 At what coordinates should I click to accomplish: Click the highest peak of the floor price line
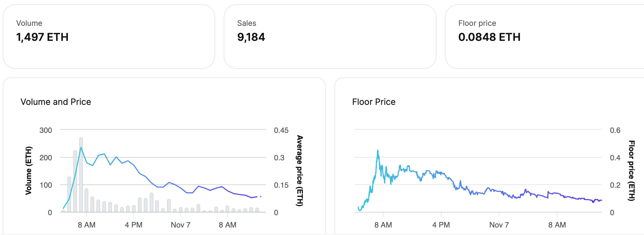[x=378, y=151]
